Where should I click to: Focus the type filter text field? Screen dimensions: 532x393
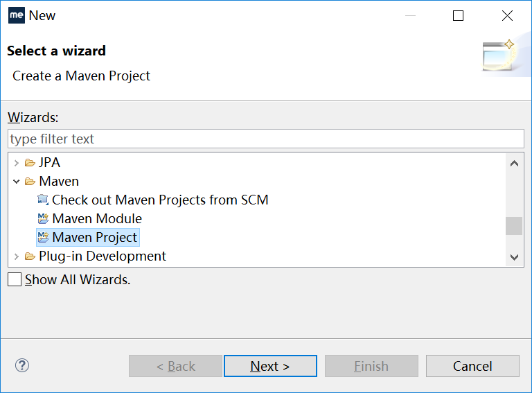(266, 139)
